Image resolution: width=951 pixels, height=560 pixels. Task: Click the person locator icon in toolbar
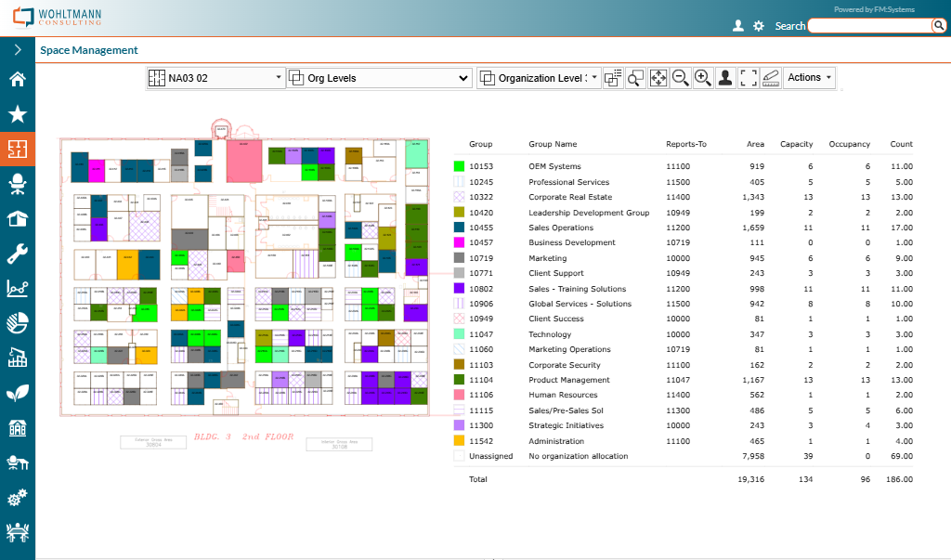(x=725, y=78)
